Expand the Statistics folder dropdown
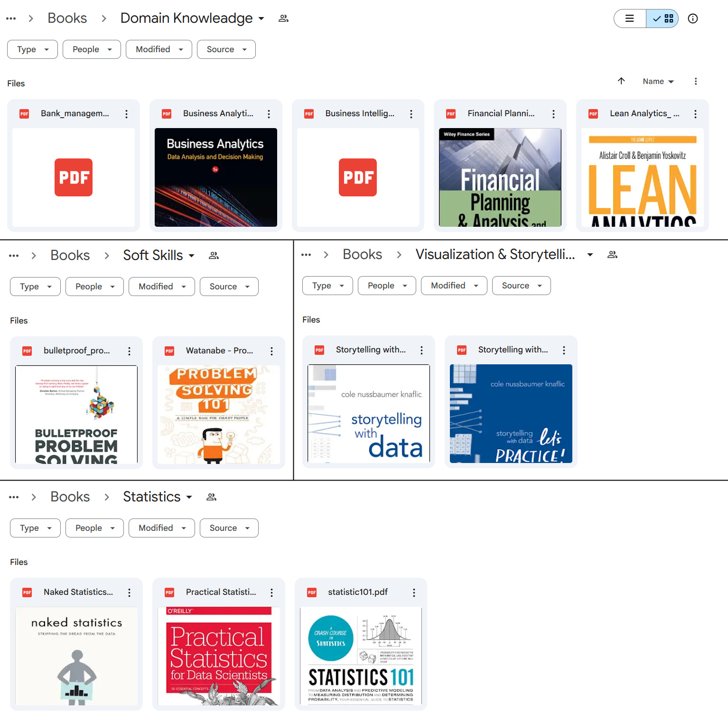 pyautogui.click(x=189, y=497)
